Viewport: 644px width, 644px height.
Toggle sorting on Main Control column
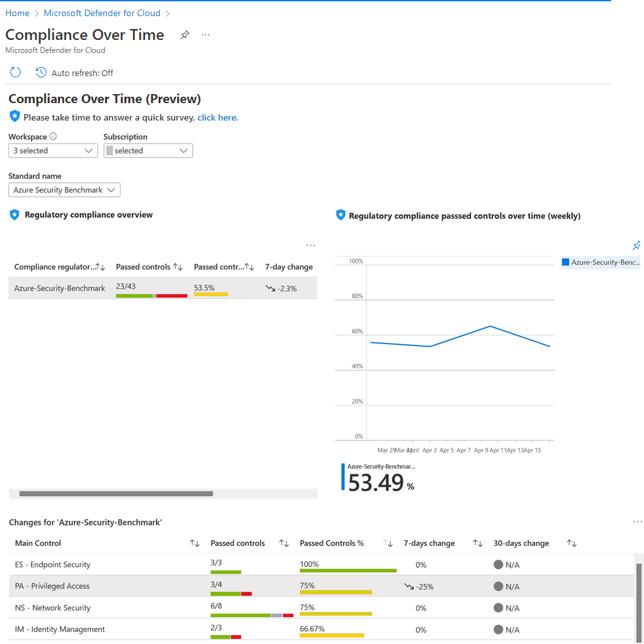(x=195, y=543)
